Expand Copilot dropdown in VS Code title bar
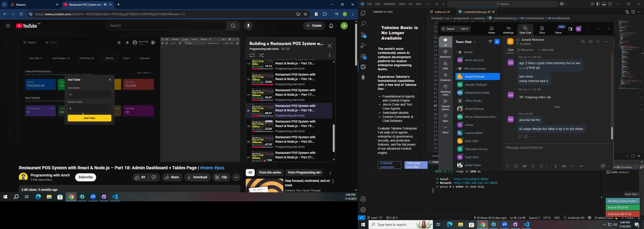644x229 pixels. 566,4
